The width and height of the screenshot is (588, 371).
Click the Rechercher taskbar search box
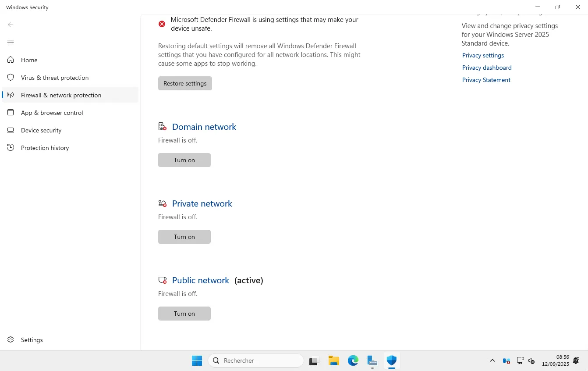[x=256, y=360]
